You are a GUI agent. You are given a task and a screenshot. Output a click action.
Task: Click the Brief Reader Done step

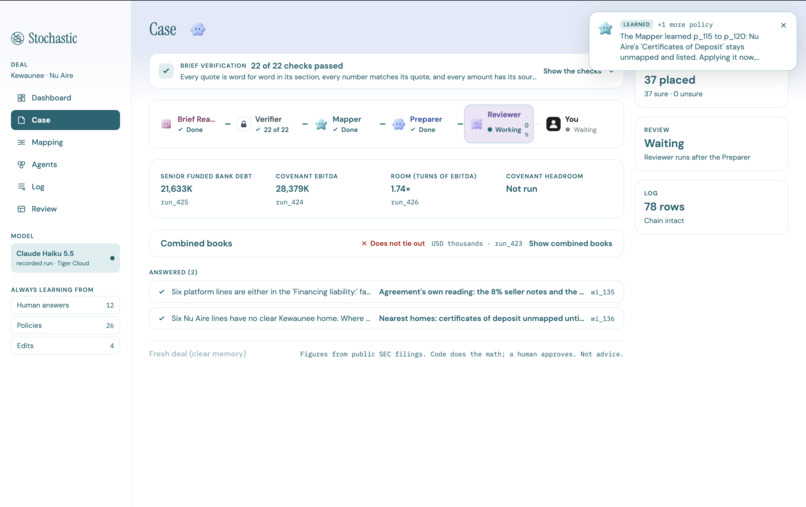coord(188,124)
